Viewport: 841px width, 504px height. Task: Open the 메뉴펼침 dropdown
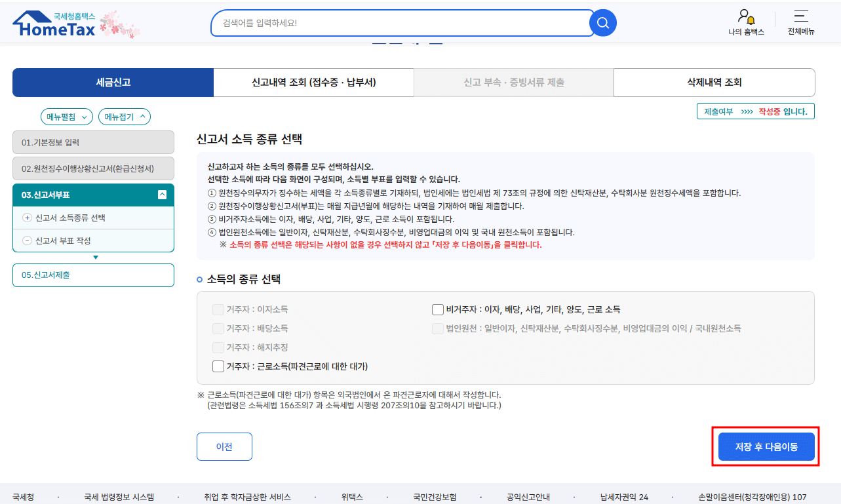pyautogui.click(x=67, y=116)
